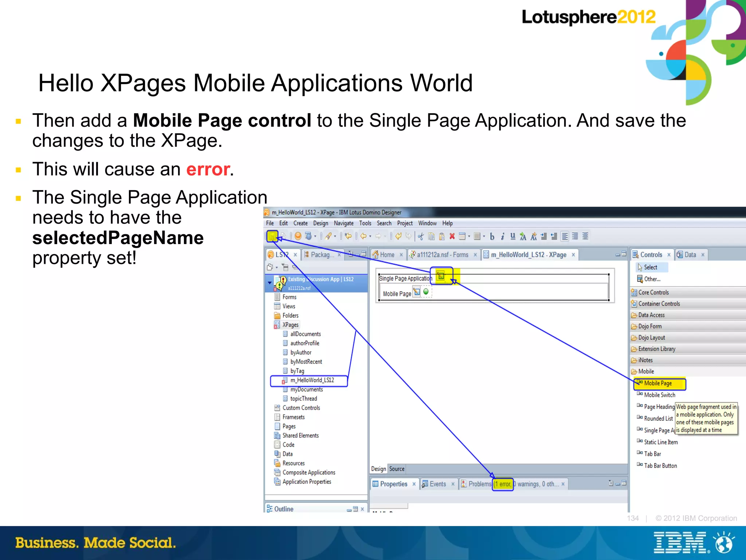Screen dimensions: 746x560
Task: Toggle Italic formatting
Action: pos(502,236)
